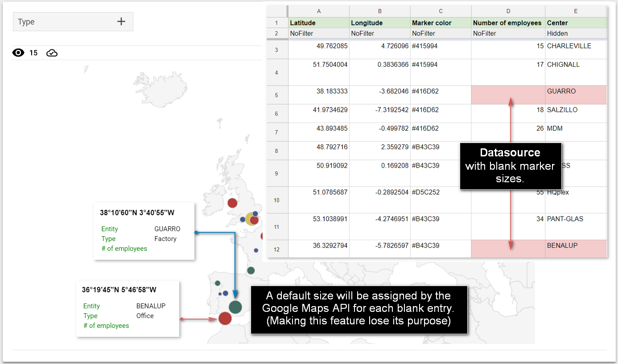Select the PANT-GLAS cell in Center column

(x=575, y=219)
